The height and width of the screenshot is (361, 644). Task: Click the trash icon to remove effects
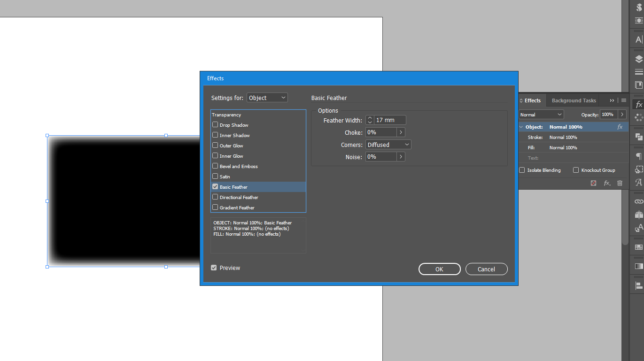coord(620,183)
